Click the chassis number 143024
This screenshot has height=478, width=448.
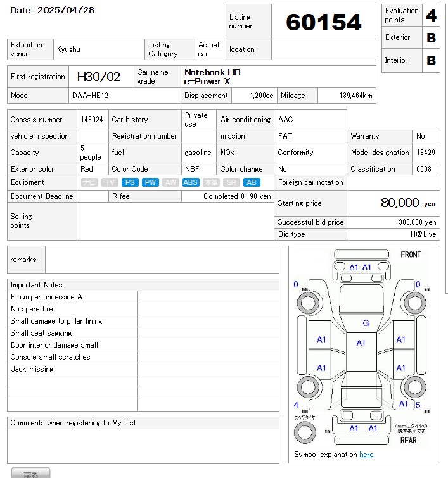tap(92, 120)
